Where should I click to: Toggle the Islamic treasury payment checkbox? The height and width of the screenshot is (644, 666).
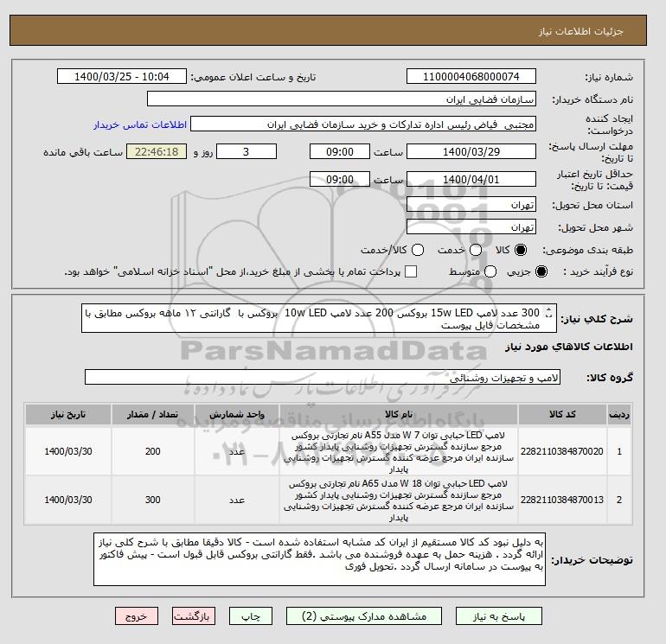pos(411,271)
